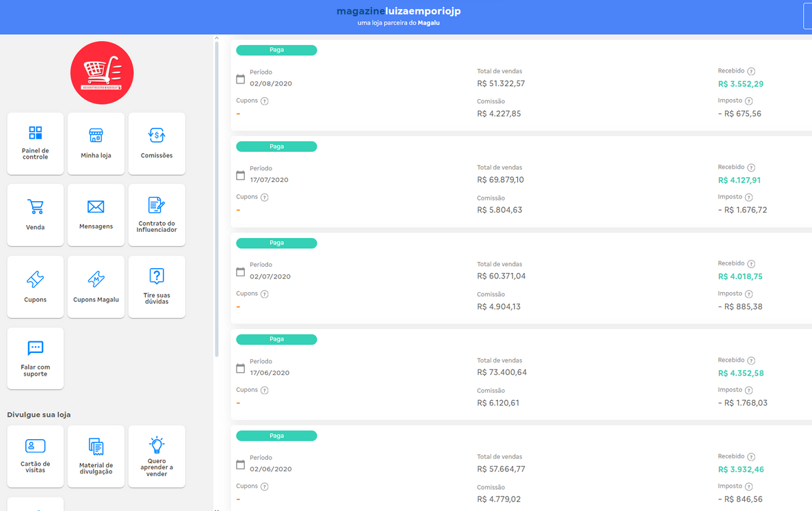Go to Venda section

[x=35, y=215]
